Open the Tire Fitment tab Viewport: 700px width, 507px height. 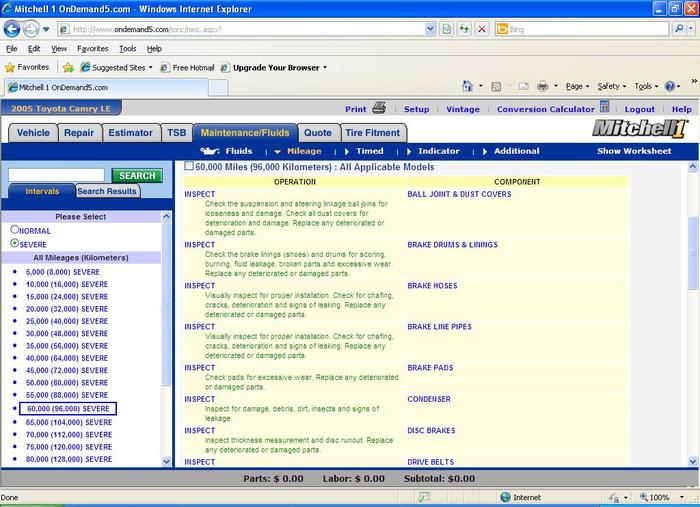372,132
